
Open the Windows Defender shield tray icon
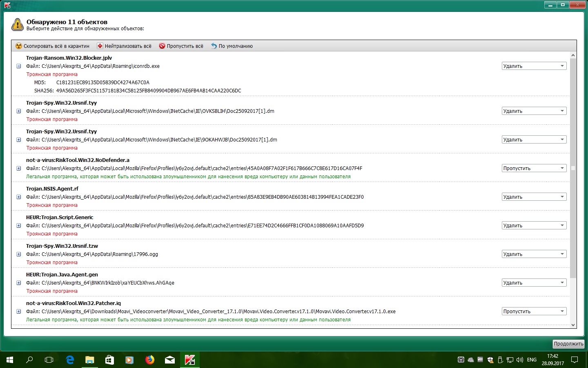pos(490,360)
